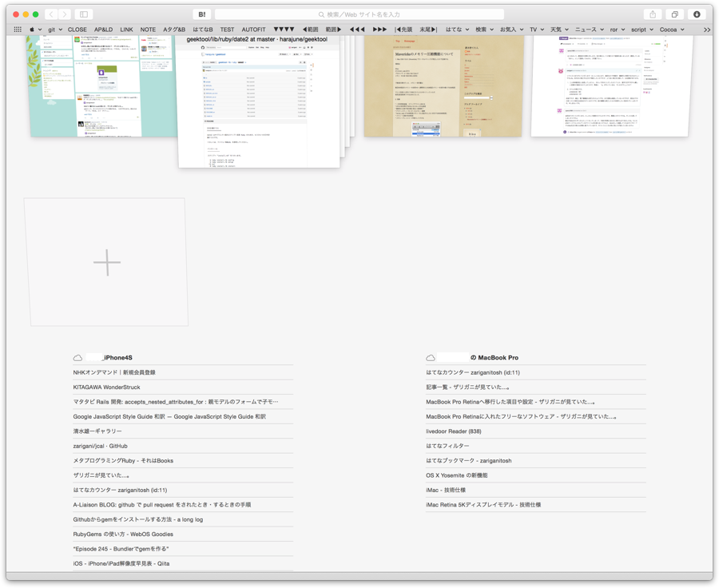Click the AP&LD bookmark
This screenshot has width=719, height=588.
point(103,30)
